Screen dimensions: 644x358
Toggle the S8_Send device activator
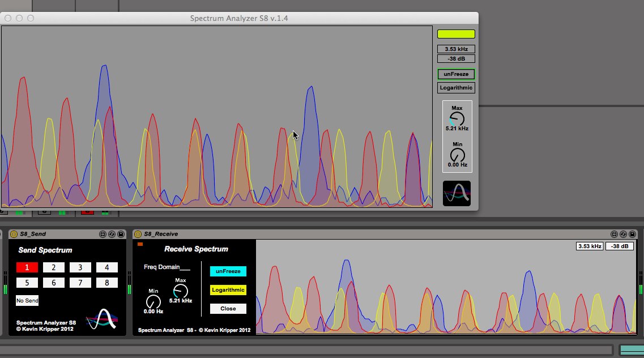13,233
